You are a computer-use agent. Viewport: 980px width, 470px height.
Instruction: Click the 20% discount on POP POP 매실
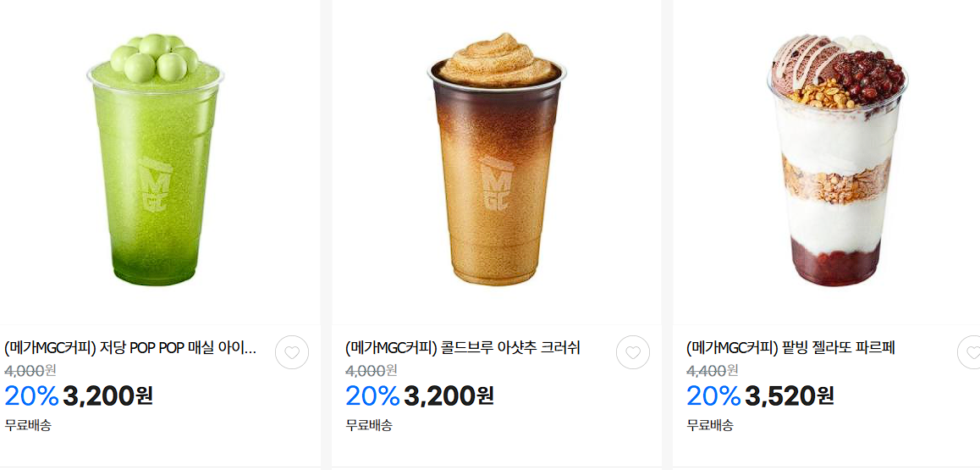pyautogui.click(x=31, y=395)
